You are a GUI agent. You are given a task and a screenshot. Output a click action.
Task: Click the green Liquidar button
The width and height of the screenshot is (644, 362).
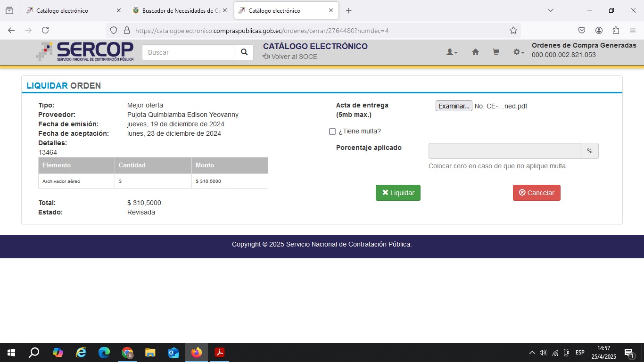pyautogui.click(x=398, y=193)
